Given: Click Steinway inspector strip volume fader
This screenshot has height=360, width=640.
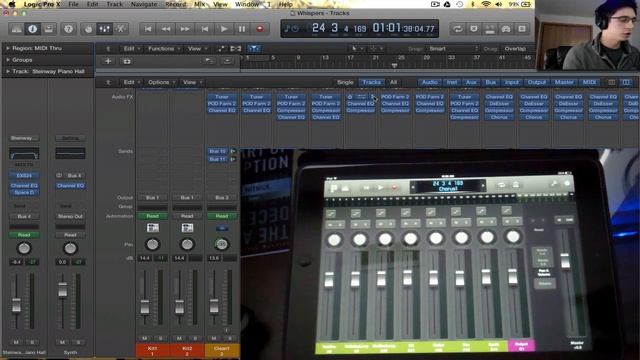Looking at the screenshot, I should 16,305.
